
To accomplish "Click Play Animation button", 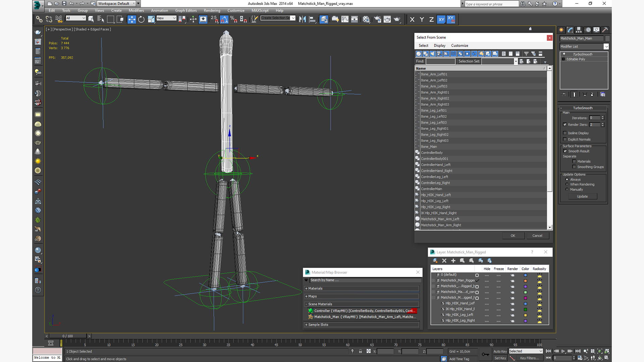I will tap(563, 351).
